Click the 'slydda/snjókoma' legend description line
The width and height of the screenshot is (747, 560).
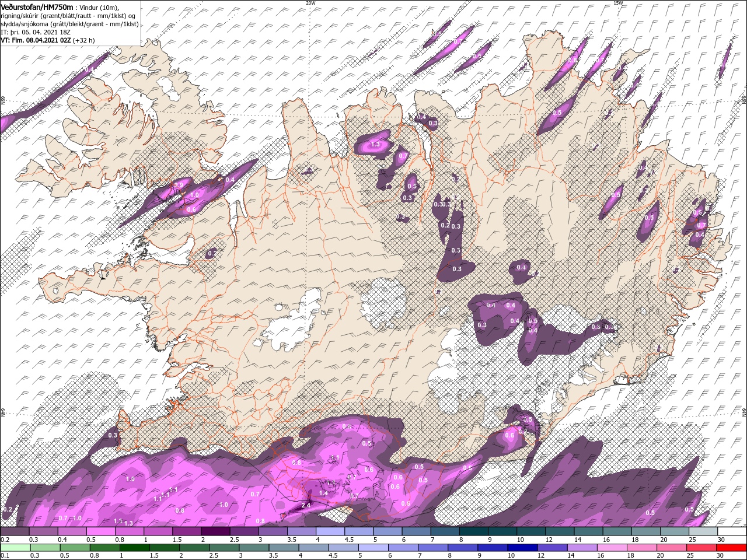[x=69, y=24]
